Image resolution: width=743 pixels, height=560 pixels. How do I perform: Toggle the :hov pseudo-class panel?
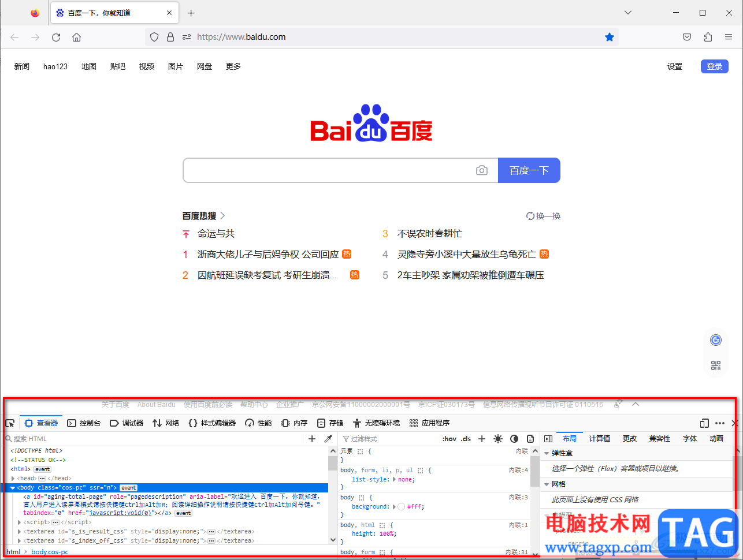[449, 439]
